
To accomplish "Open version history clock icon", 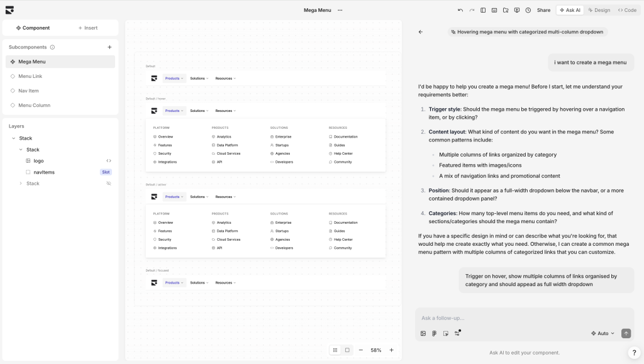I will pos(528,10).
